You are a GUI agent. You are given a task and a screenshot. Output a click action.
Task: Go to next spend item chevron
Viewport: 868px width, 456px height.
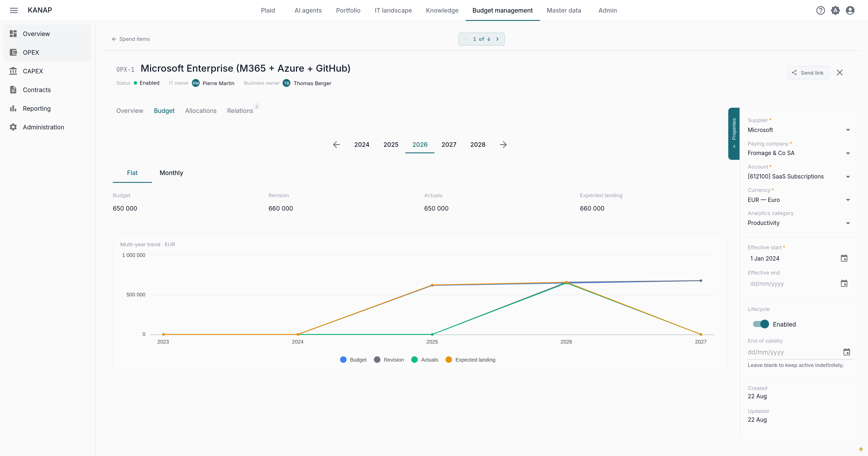click(497, 39)
